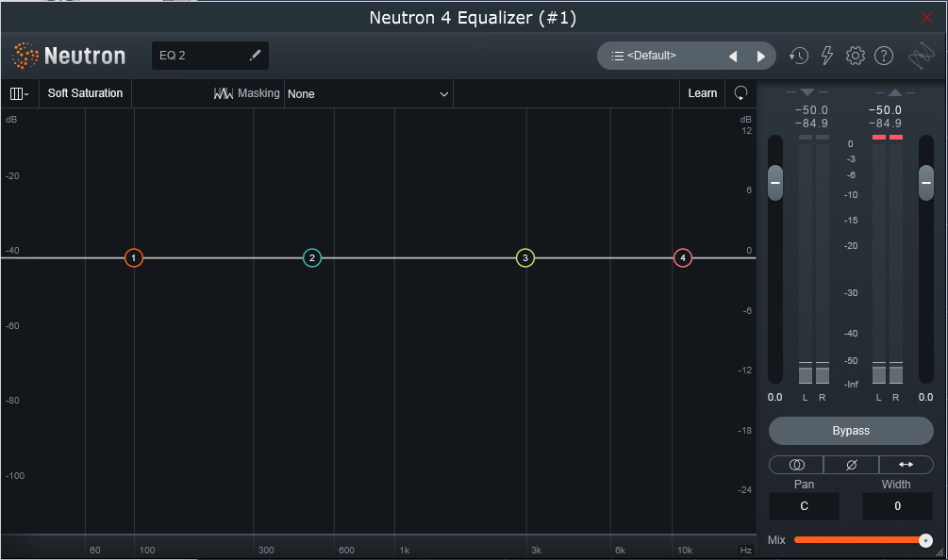Image resolution: width=948 pixels, height=560 pixels.
Task: Toggle zero latency with the lightning bolt icon
Action: (826, 56)
